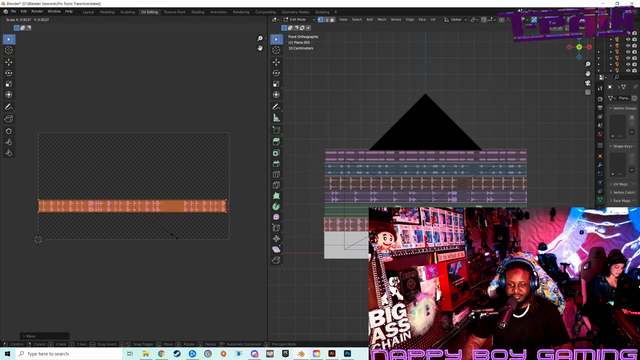This screenshot has width=640, height=360.
Task: Open the Modifier properties wrench tab
Action: [600, 165]
